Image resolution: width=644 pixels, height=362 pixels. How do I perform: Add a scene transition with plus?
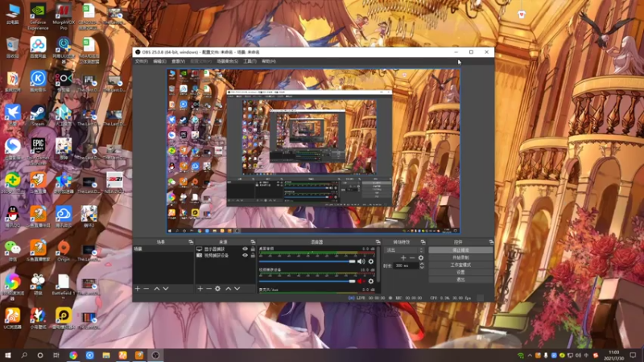tap(403, 257)
